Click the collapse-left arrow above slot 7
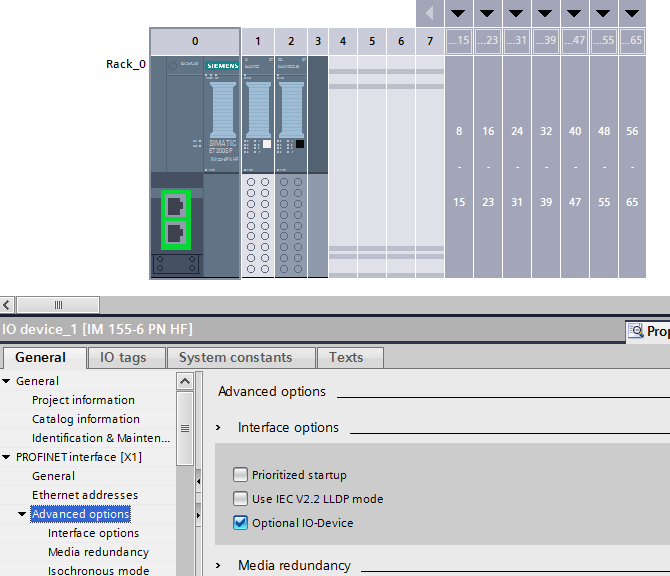The width and height of the screenshot is (670, 576). [x=430, y=13]
